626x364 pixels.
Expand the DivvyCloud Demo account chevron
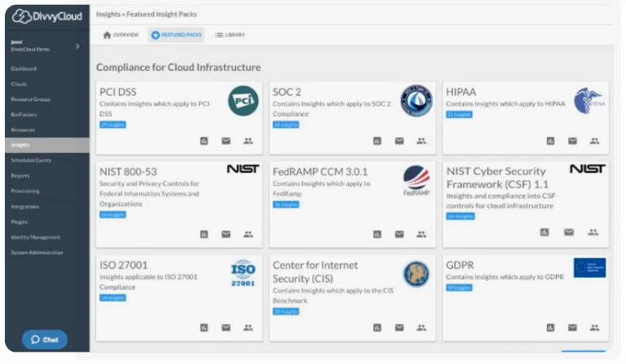click(77, 46)
